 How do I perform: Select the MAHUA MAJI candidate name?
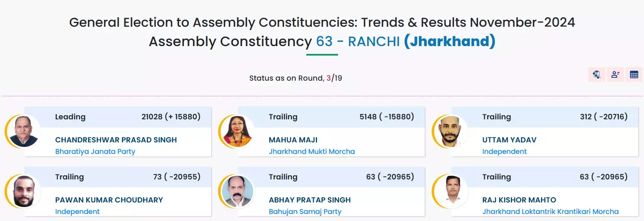(x=293, y=140)
